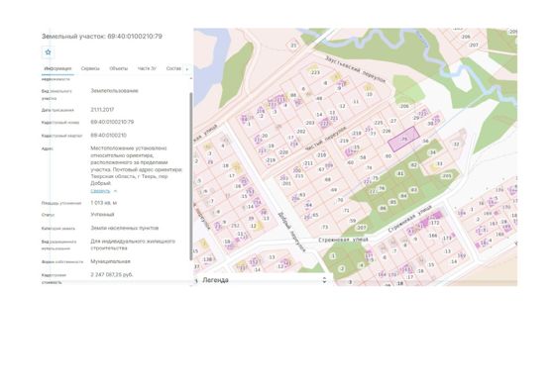The width and height of the screenshot is (555, 392).
Task: Open the Легенда map legend
Action: 215,280
